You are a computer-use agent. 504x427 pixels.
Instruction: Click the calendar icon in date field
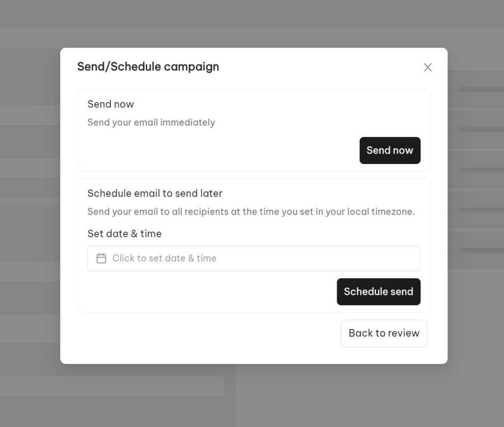101,258
